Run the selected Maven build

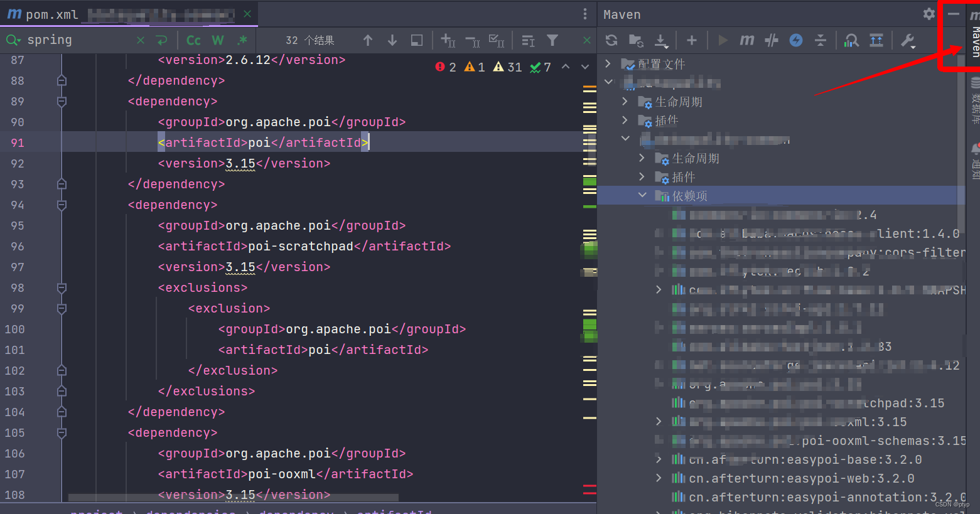click(723, 40)
